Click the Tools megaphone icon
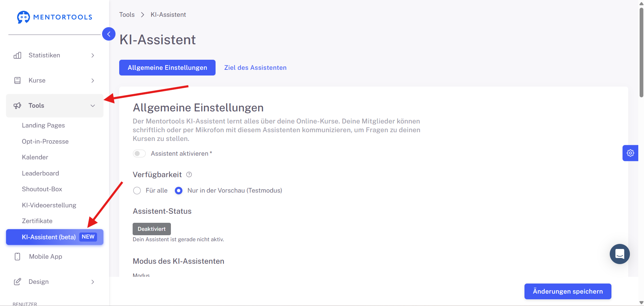This screenshot has width=644, height=306. coord(17,106)
